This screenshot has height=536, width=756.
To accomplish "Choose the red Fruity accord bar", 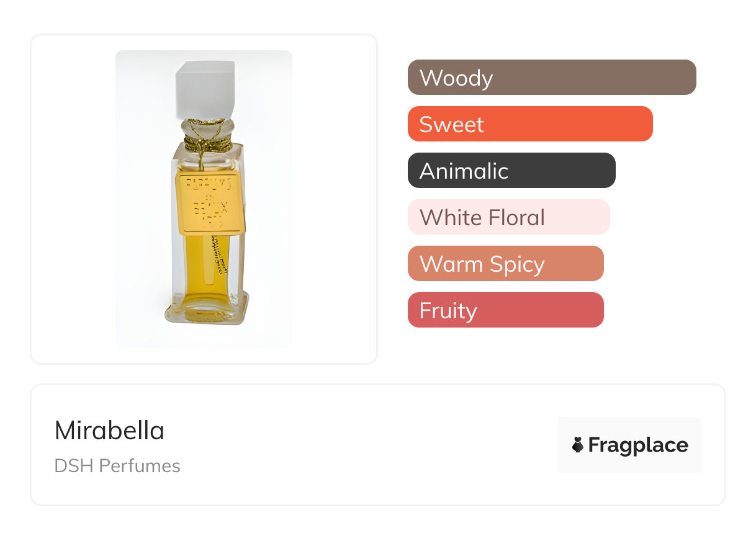I will point(505,310).
